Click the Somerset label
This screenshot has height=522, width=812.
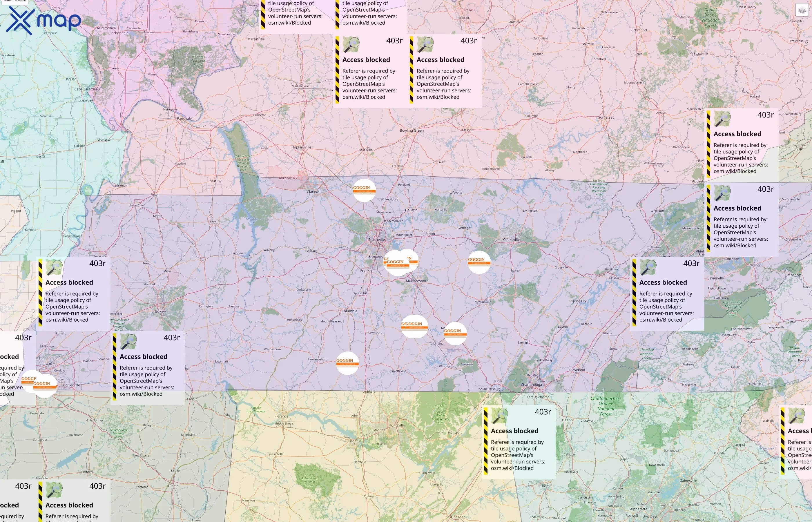(606, 117)
